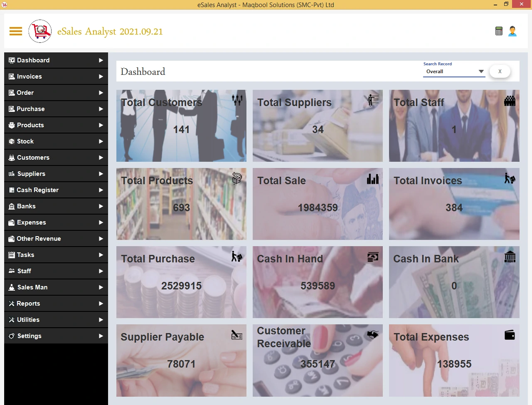Click the Total Purchase value 2529915

(182, 286)
